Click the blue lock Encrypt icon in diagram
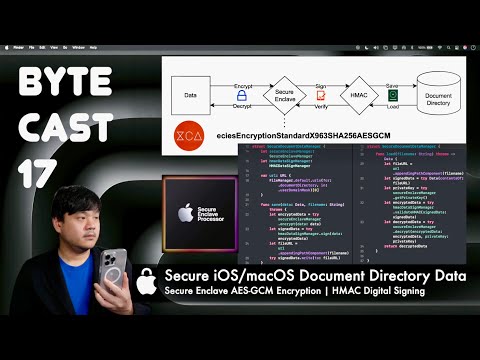Viewport: 480px width, 360px height. (242, 96)
